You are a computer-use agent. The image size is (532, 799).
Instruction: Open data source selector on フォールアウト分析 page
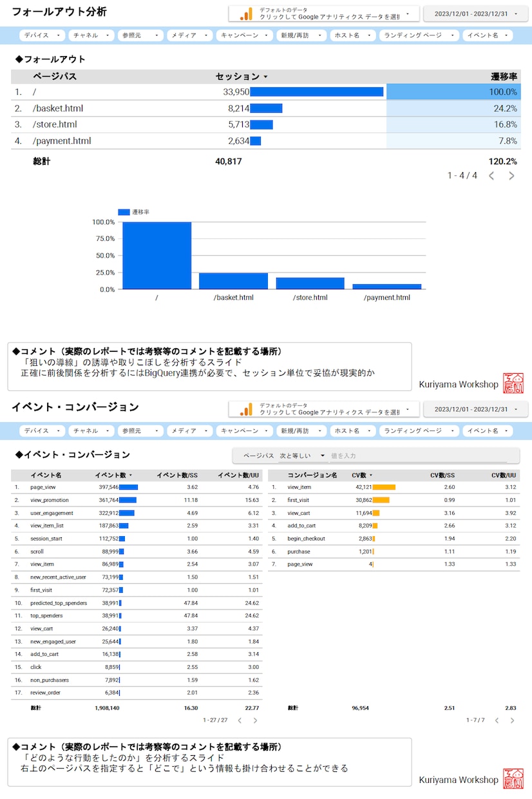tap(324, 14)
